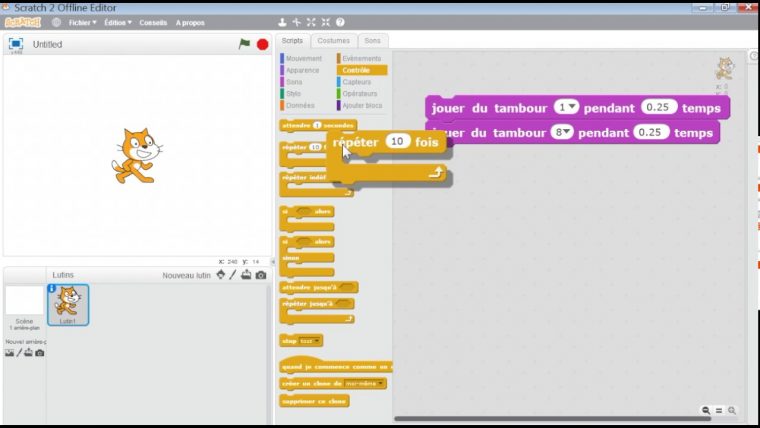Zoom out the scripts area

click(x=706, y=410)
